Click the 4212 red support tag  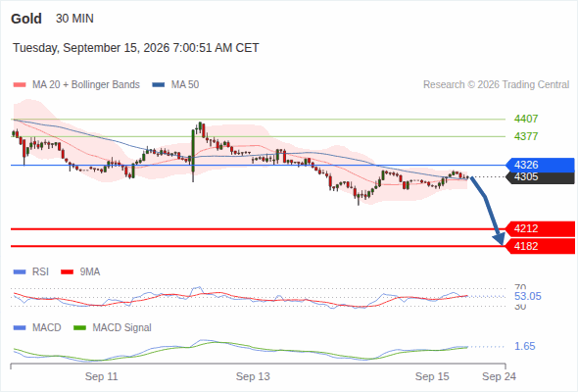click(x=540, y=229)
